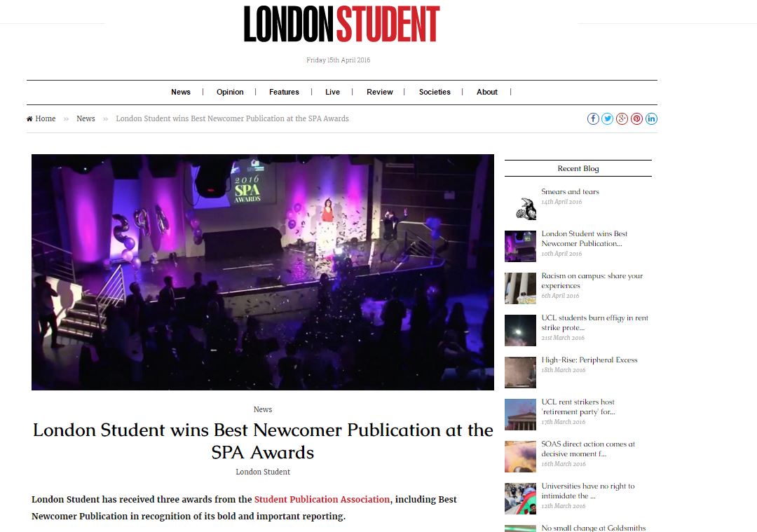Click the SPA Awards stage hero image
The width and height of the screenshot is (757, 532).
[263, 272]
